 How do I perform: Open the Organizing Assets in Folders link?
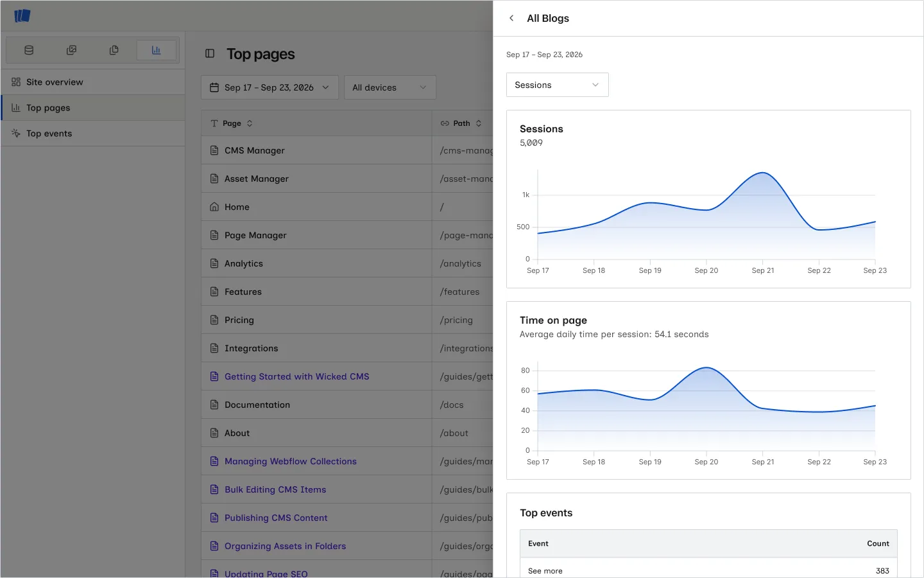point(285,546)
